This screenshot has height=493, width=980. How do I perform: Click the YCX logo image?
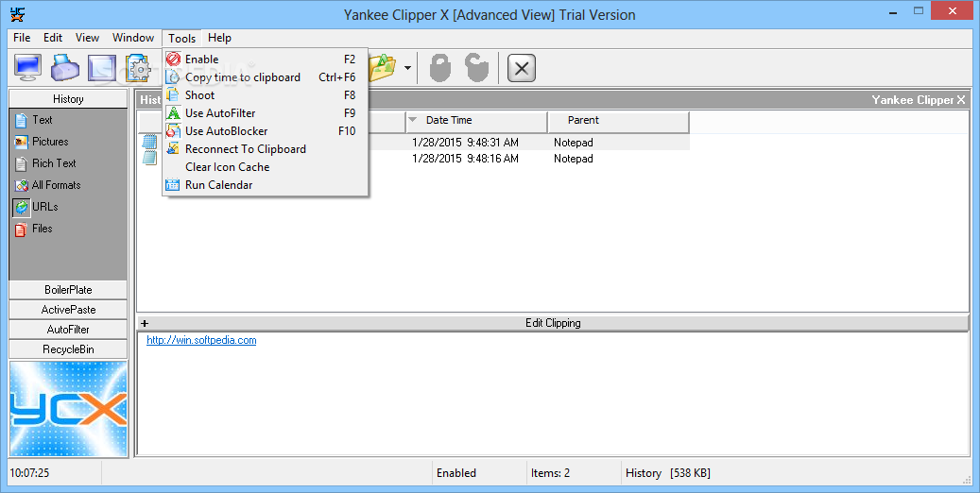pyautogui.click(x=68, y=409)
